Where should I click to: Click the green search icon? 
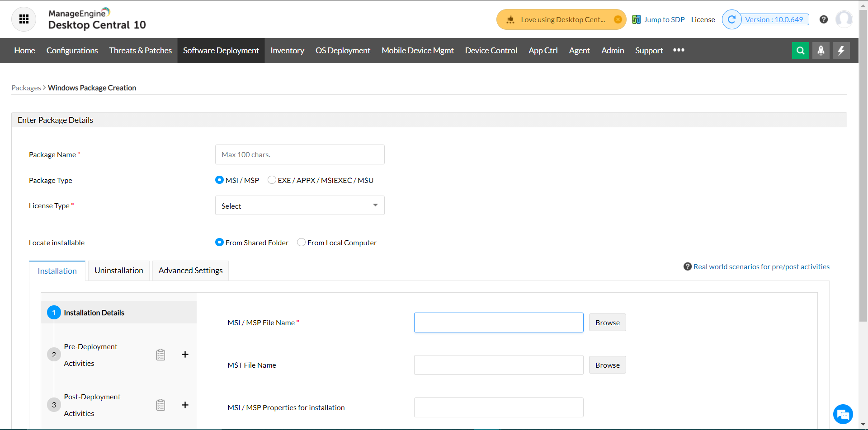800,50
